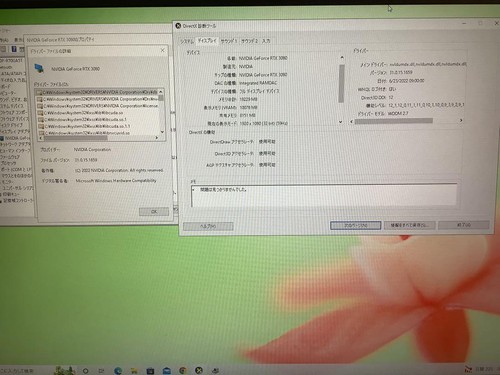Click the Integrated RAMDAC value
The image size is (500, 375).
pyautogui.click(x=258, y=83)
